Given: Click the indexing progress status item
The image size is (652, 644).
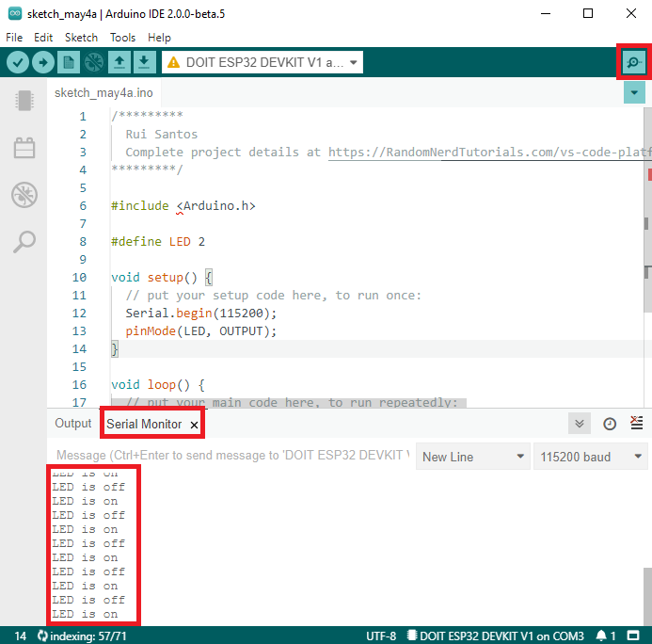Looking at the screenshot, I should (81, 636).
